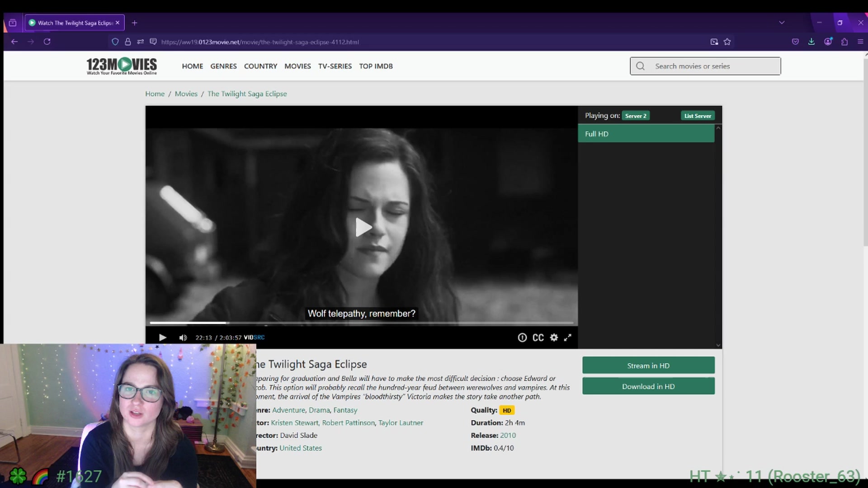
Task: Go to HOME in site navigation
Action: tap(193, 66)
